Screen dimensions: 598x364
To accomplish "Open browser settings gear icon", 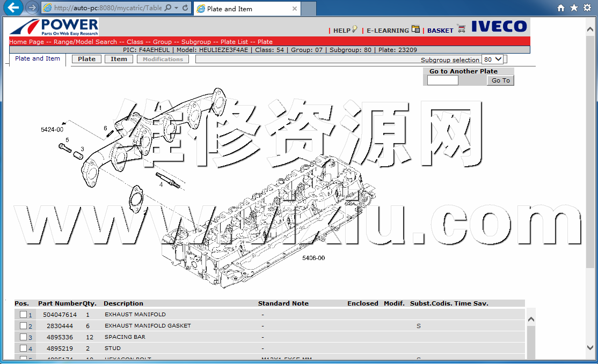I will 587,8.
